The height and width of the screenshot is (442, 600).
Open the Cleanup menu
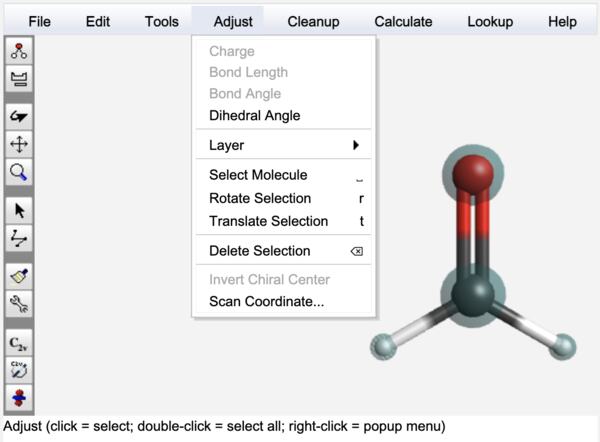313,21
